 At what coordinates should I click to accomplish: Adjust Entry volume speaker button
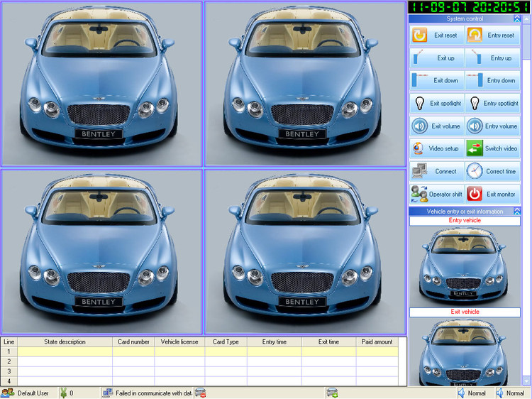492,126
